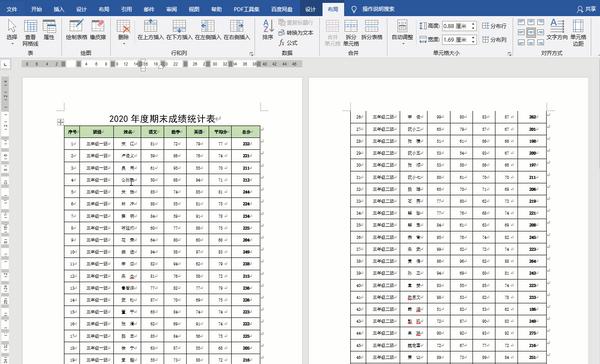Increase row height with up spinner
Viewport: 600px width, 364px height.
coord(473,24)
